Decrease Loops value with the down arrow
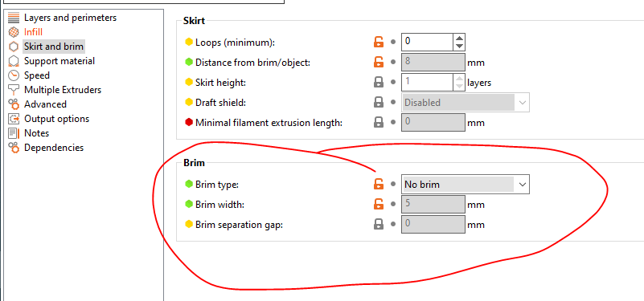The height and width of the screenshot is (301, 644). click(460, 47)
